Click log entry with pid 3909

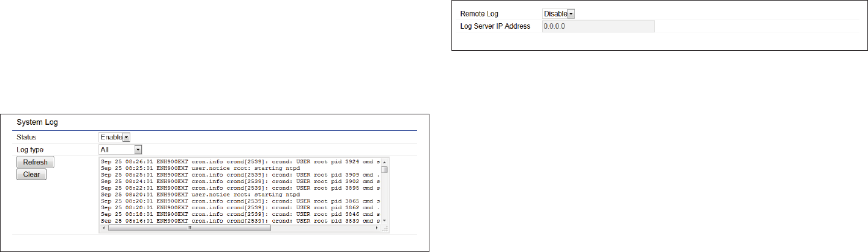coord(240,174)
